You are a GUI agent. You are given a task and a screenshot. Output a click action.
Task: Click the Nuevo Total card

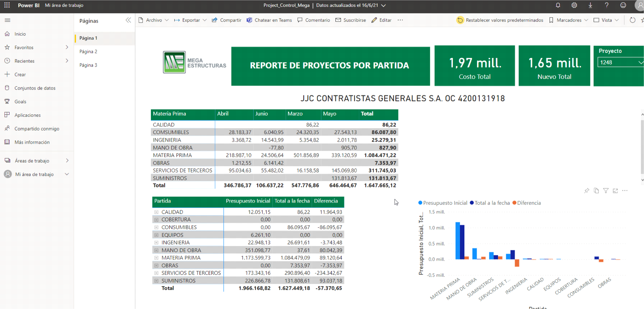[x=554, y=66]
